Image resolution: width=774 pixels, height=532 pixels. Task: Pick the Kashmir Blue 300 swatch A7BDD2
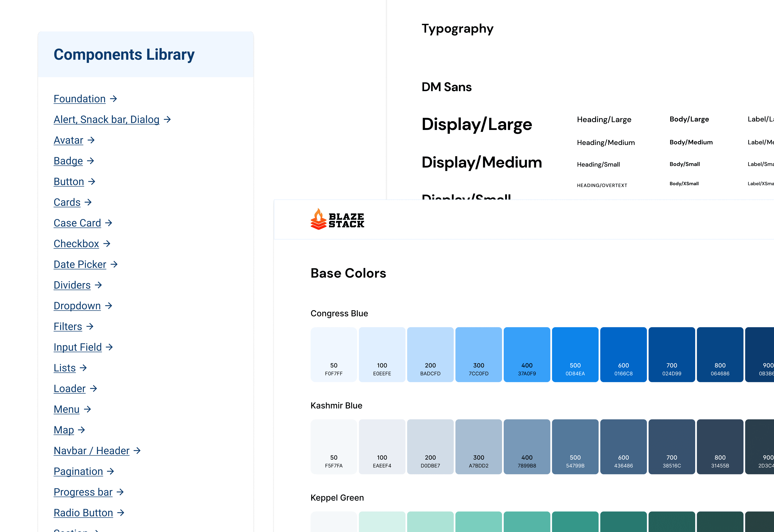tap(478, 446)
